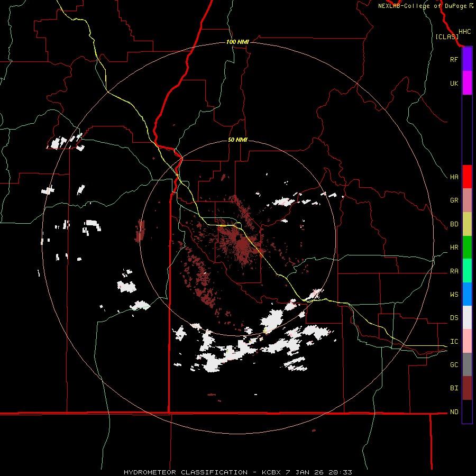The height and width of the screenshot is (476, 476).
Task: Click the 100 NMI range ring label
Action: [x=237, y=42]
